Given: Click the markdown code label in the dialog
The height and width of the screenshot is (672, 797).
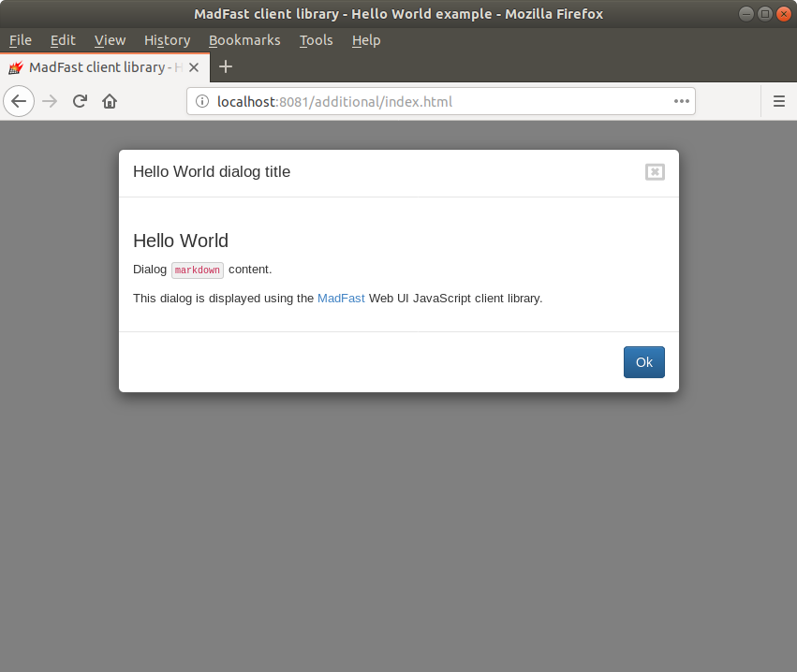Looking at the screenshot, I should coord(197,270).
